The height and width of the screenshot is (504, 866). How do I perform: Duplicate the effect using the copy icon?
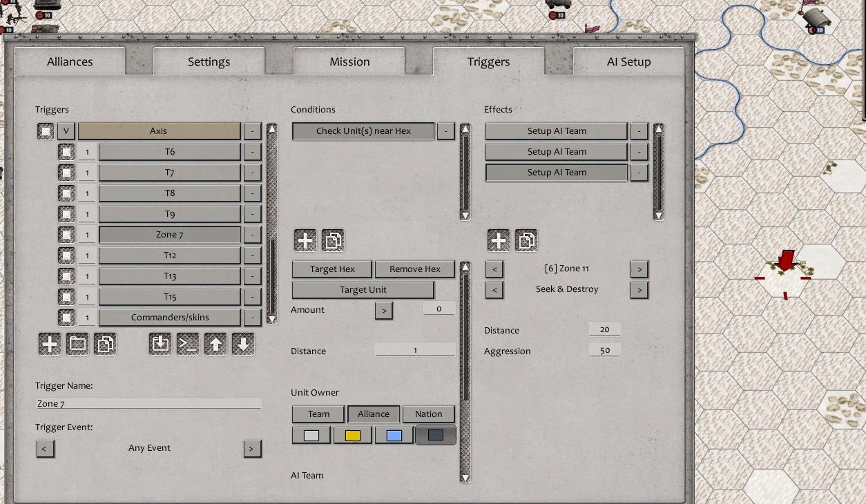(x=526, y=240)
